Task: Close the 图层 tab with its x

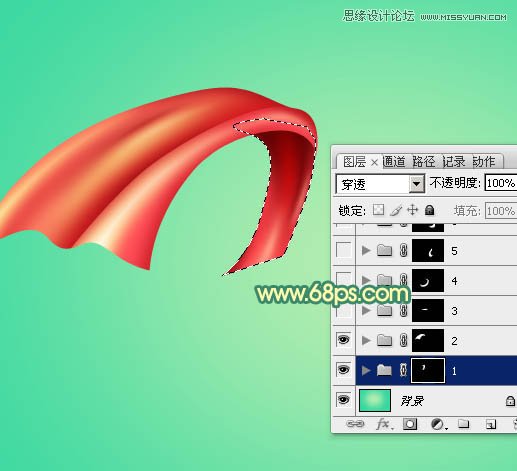Action: (x=374, y=162)
